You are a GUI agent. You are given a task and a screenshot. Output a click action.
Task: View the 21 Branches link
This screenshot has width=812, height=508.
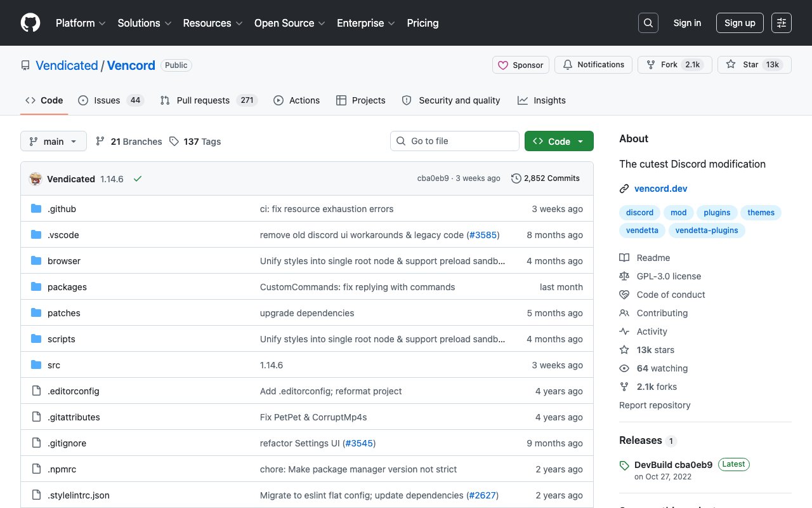click(x=129, y=142)
